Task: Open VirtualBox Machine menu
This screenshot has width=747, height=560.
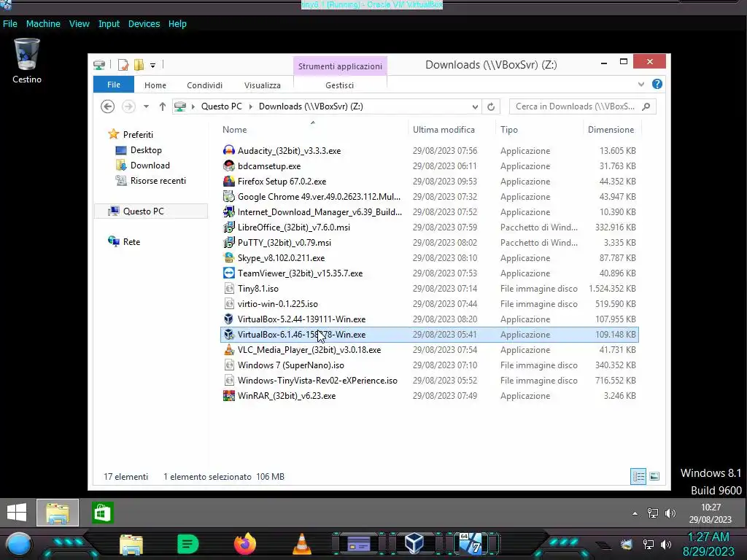Action: point(43,24)
